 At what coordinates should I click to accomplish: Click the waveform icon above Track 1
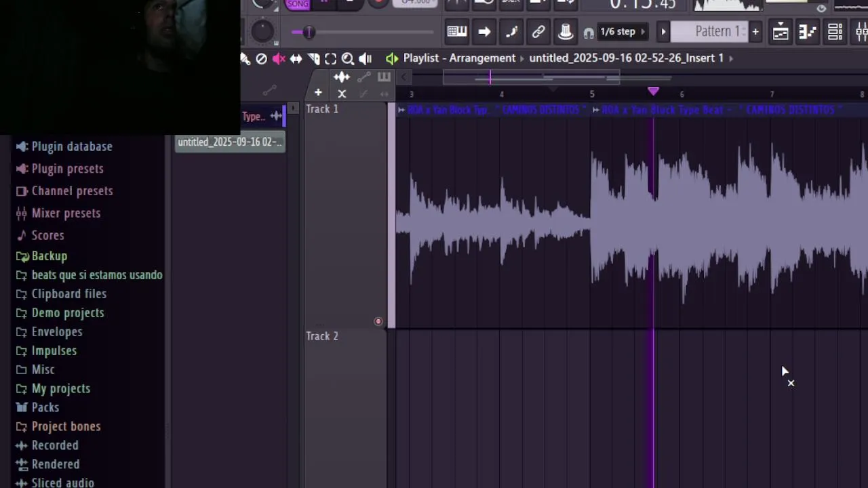pyautogui.click(x=341, y=77)
